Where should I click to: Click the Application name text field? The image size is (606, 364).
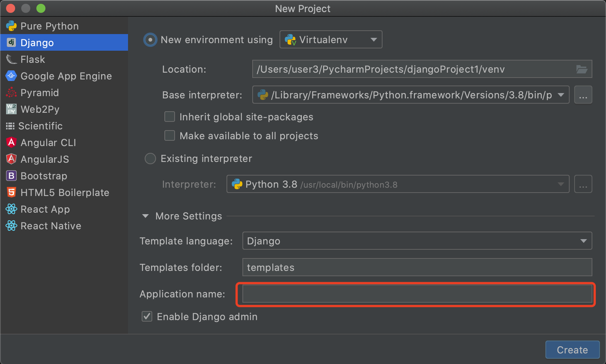pyautogui.click(x=417, y=294)
